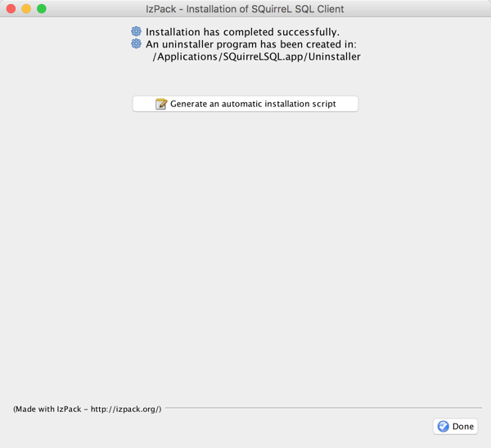491x448 pixels.
Task: Click the 'Installation has completed successfully' text
Action: 242,32
